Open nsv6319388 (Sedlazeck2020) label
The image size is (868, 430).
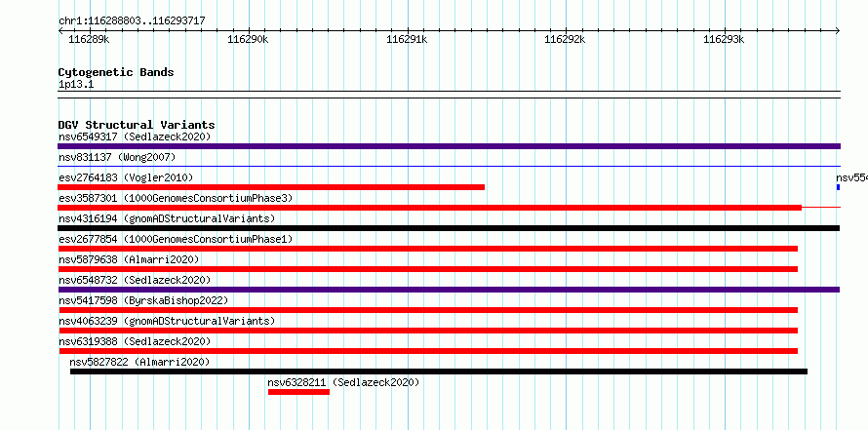point(135,341)
